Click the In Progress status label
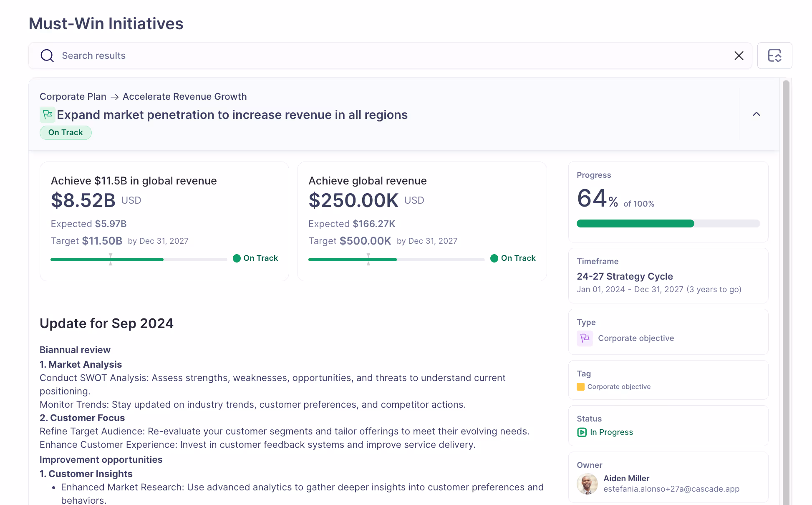The width and height of the screenshot is (812, 505). tap(611, 432)
